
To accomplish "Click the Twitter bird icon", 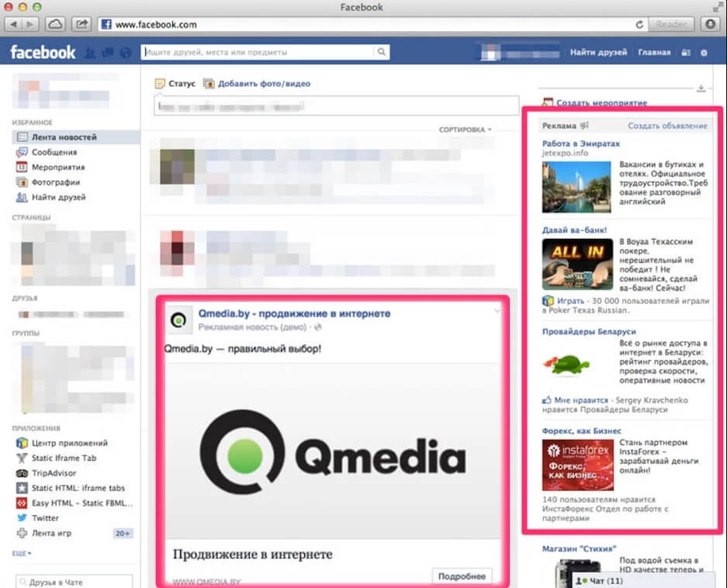I will pos(22,518).
